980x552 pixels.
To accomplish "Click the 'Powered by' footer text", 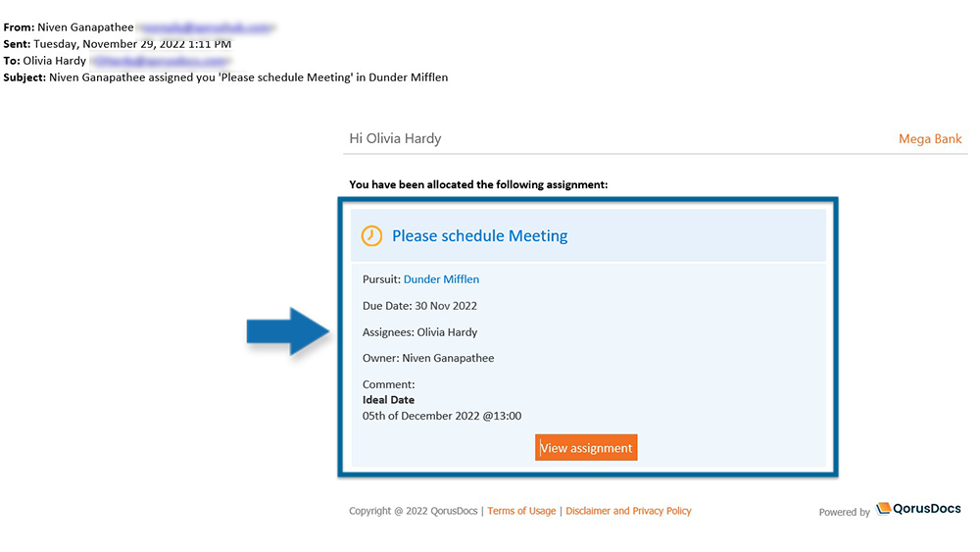I will click(x=845, y=512).
